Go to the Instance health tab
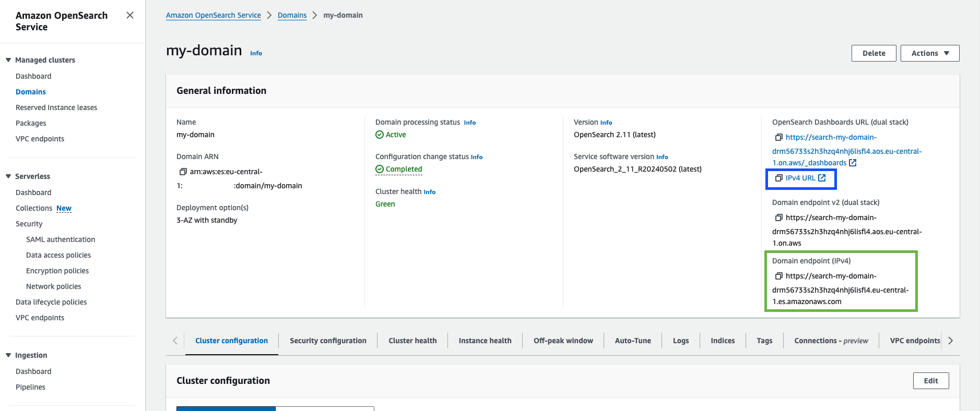The height and width of the screenshot is (411, 980). click(485, 341)
